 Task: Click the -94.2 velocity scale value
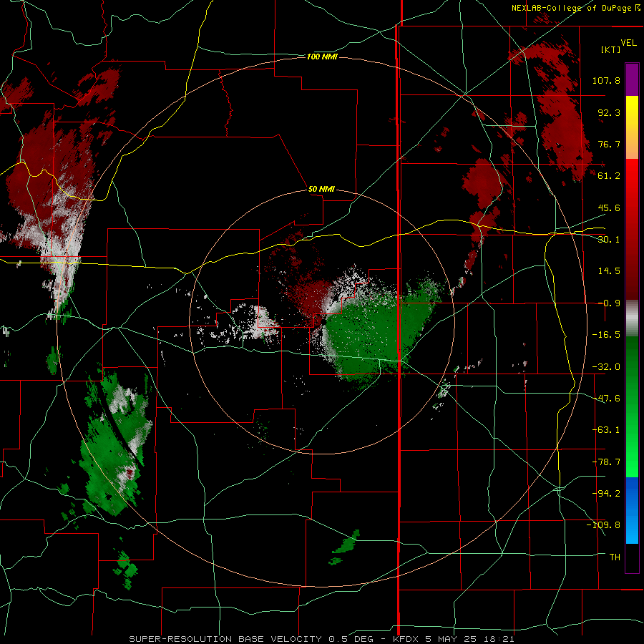(606, 494)
